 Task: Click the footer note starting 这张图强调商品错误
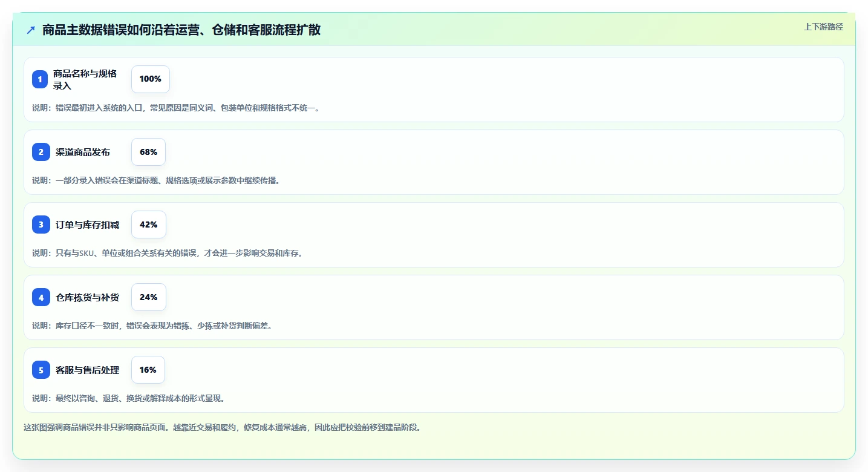(x=222, y=427)
